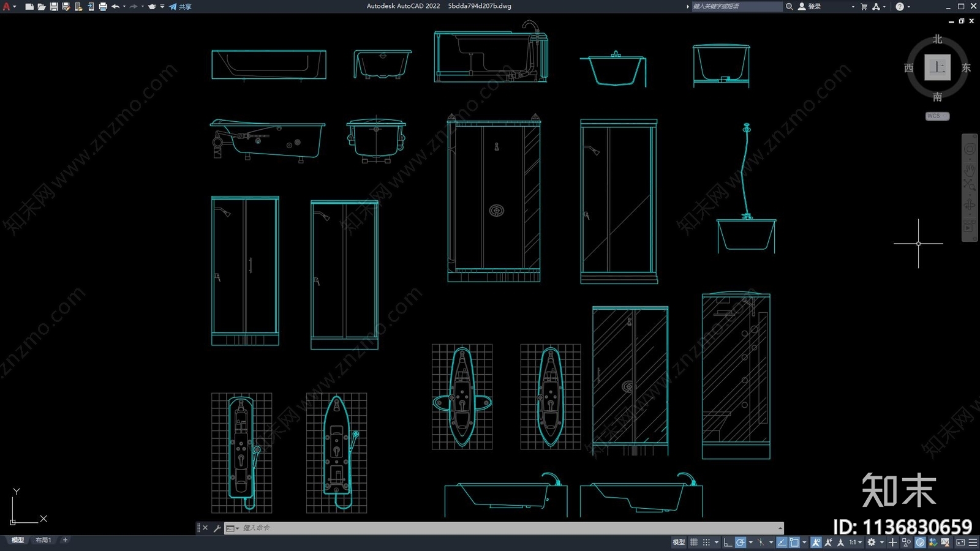
Task: Switch to the 模型 model tab
Action: pyautogui.click(x=18, y=540)
